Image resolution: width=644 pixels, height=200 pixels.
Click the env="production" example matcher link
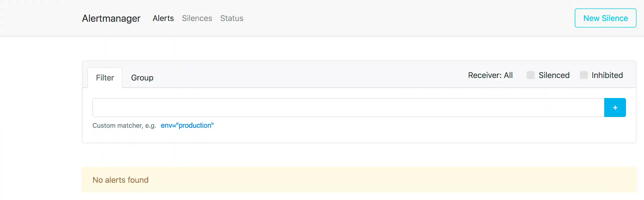tap(187, 125)
